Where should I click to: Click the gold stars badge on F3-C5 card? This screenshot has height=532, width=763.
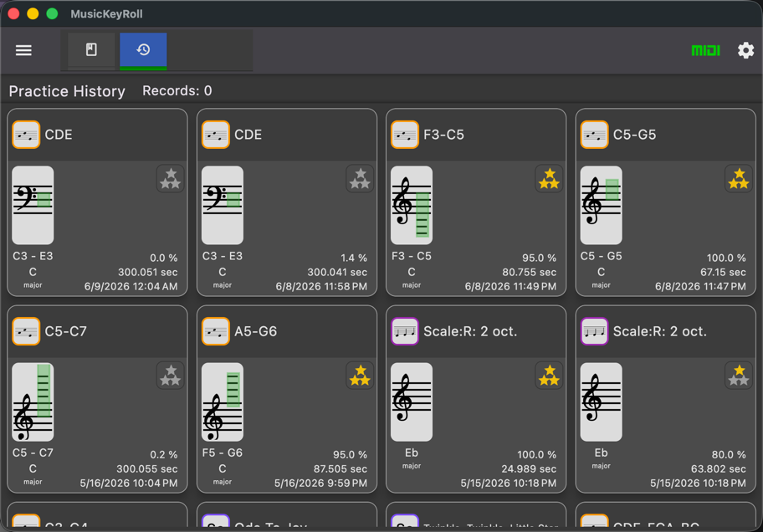[549, 179]
